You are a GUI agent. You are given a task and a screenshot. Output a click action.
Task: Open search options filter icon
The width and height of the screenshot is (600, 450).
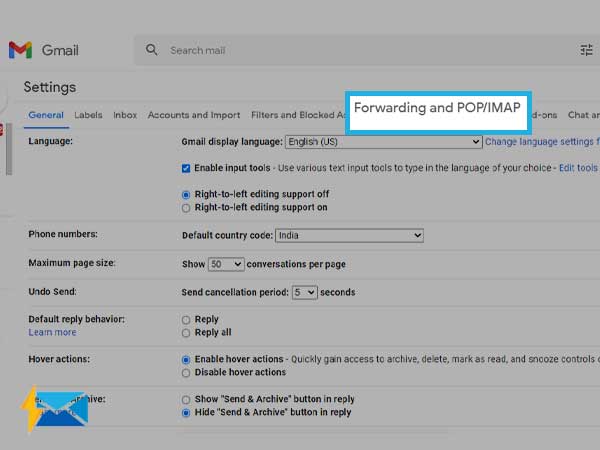point(586,50)
